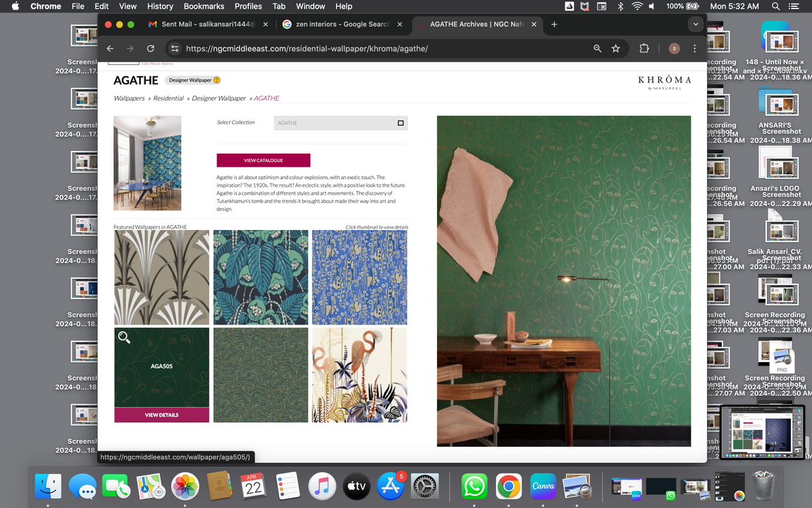812x508 pixels.
Task: Bookmark this page with the star icon
Action: coord(616,48)
